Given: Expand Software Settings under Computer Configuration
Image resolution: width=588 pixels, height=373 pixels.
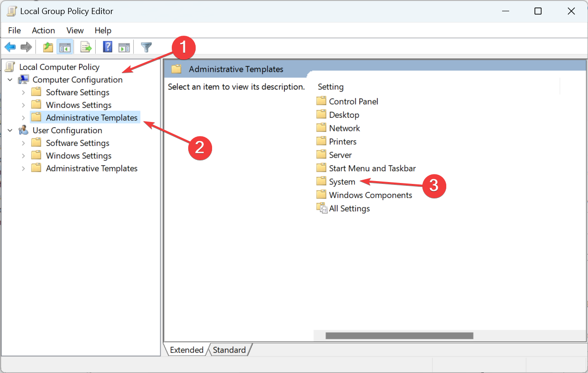Looking at the screenshot, I should coord(23,92).
